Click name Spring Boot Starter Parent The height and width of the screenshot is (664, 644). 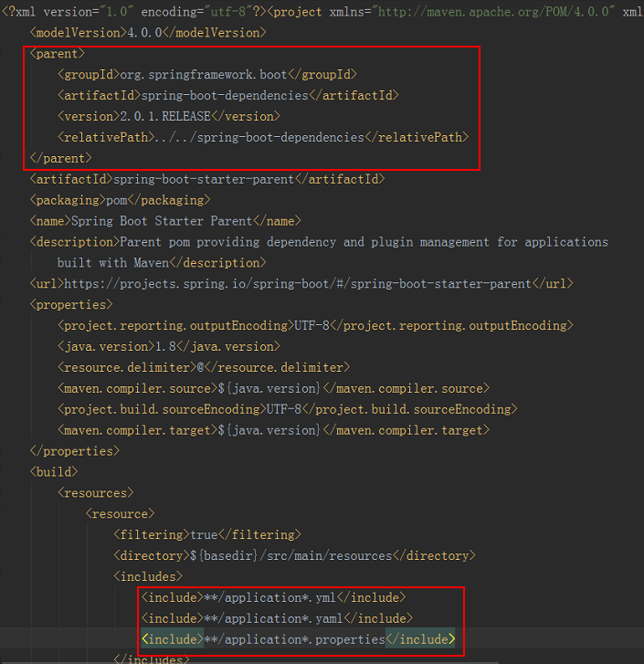(x=165, y=221)
